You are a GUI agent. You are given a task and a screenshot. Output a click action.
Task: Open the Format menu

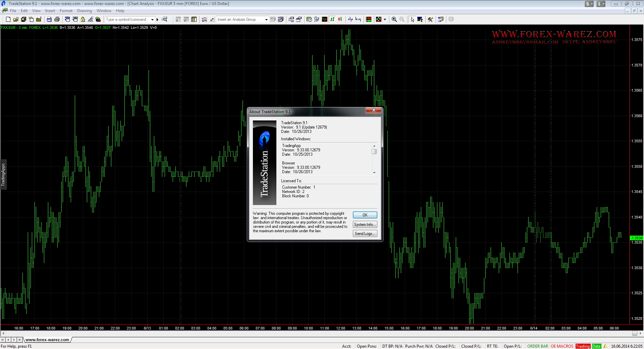click(x=66, y=11)
